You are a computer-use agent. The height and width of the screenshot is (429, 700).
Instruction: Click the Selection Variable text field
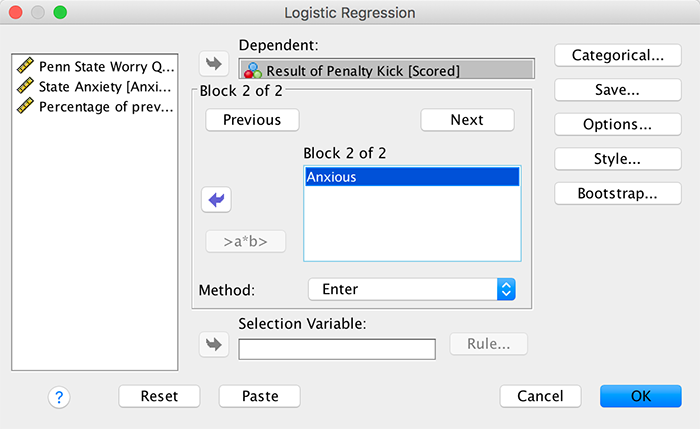tap(337, 349)
